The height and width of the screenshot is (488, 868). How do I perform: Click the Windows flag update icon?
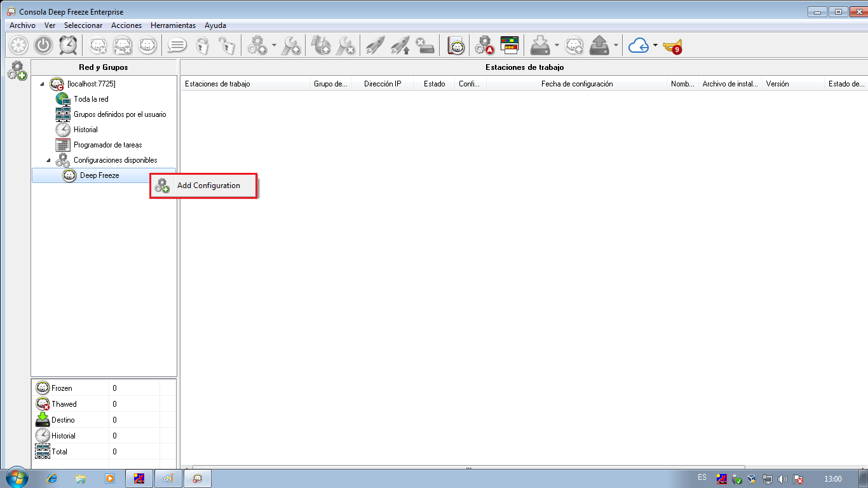coord(321,45)
